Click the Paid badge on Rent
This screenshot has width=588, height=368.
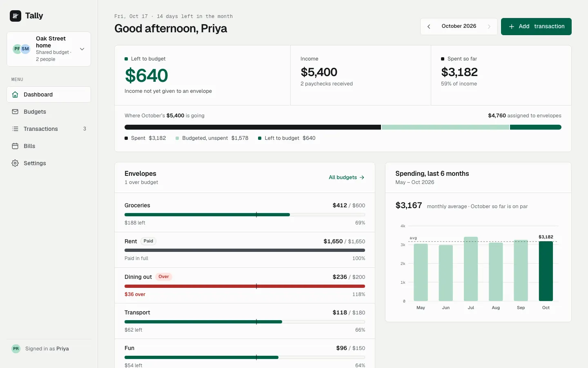click(148, 241)
